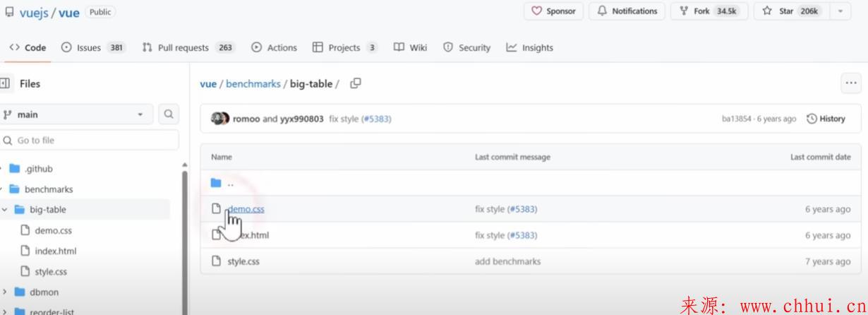Click the vue breadcrumb link
The width and height of the screenshot is (868, 315).
tap(208, 83)
